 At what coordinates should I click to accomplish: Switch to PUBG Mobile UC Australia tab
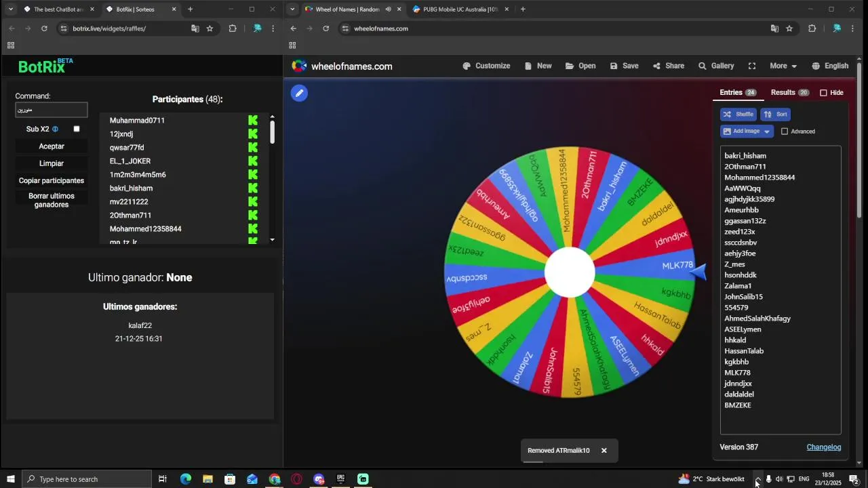coord(461,9)
